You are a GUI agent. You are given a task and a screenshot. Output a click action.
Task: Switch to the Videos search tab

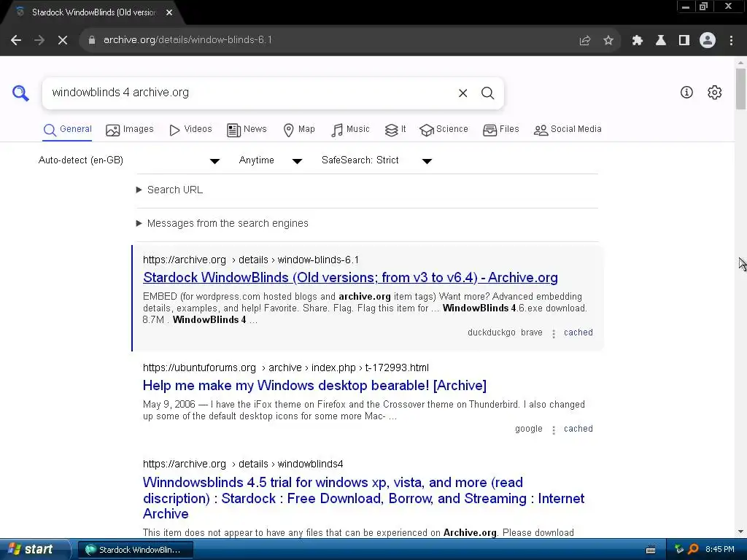[x=190, y=130]
